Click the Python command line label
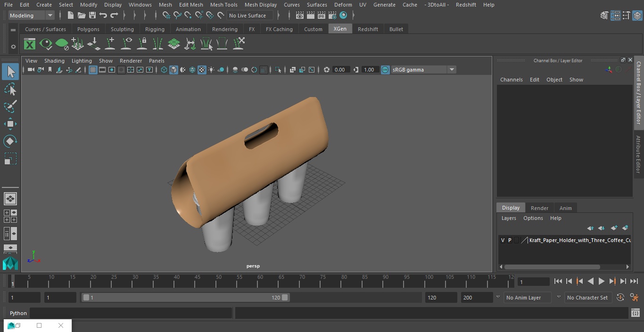 (x=18, y=313)
